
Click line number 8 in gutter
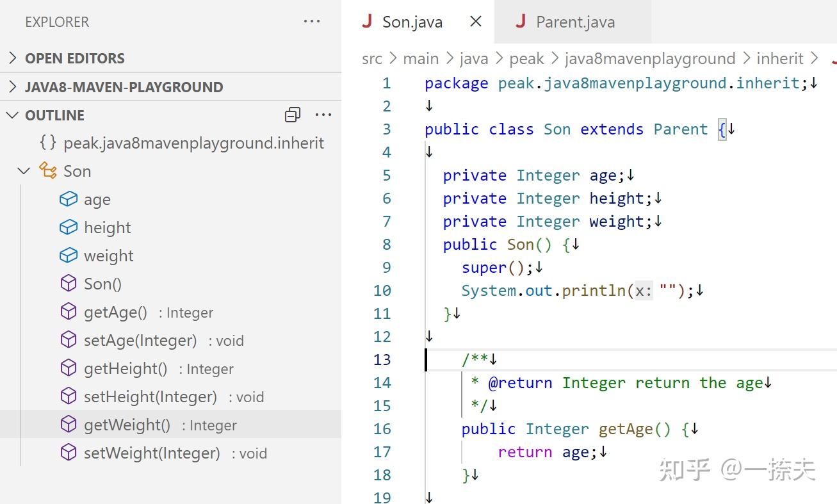pyautogui.click(x=386, y=245)
